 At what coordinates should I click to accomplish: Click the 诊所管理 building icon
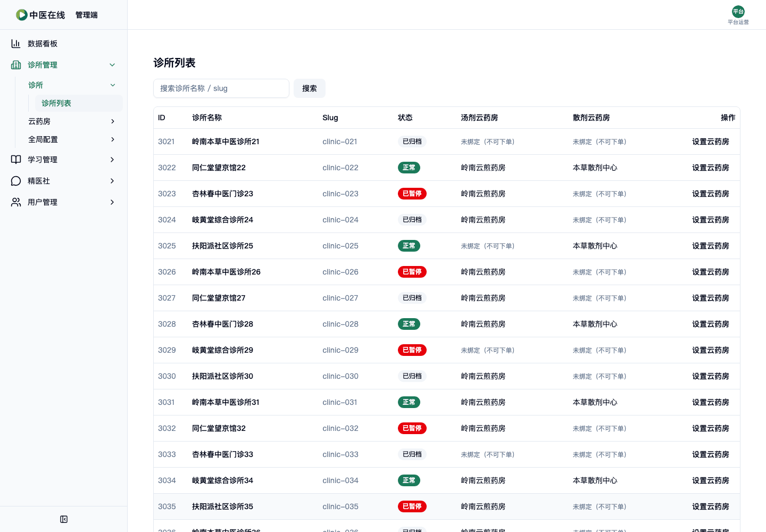click(16, 65)
